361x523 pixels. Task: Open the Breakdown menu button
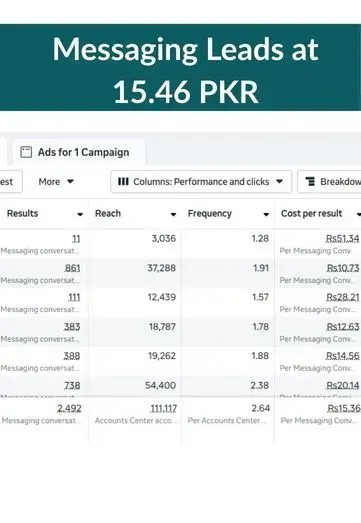[x=329, y=181]
